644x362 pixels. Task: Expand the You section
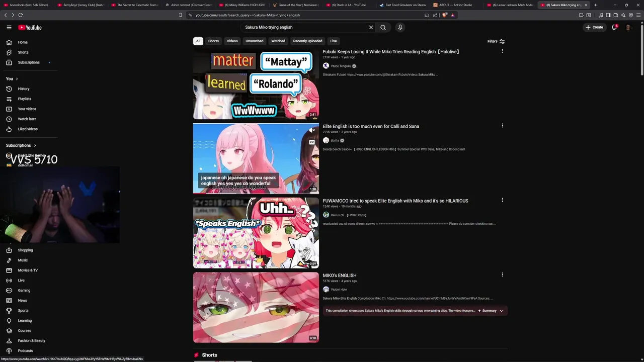point(12,78)
